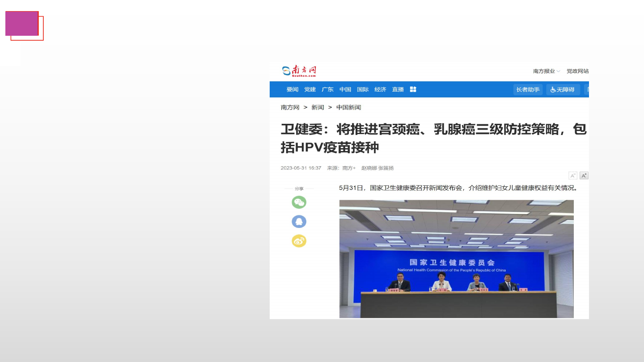
Task: Go to 新闻 in the breadcrumb
Action: tap(318, 107)
